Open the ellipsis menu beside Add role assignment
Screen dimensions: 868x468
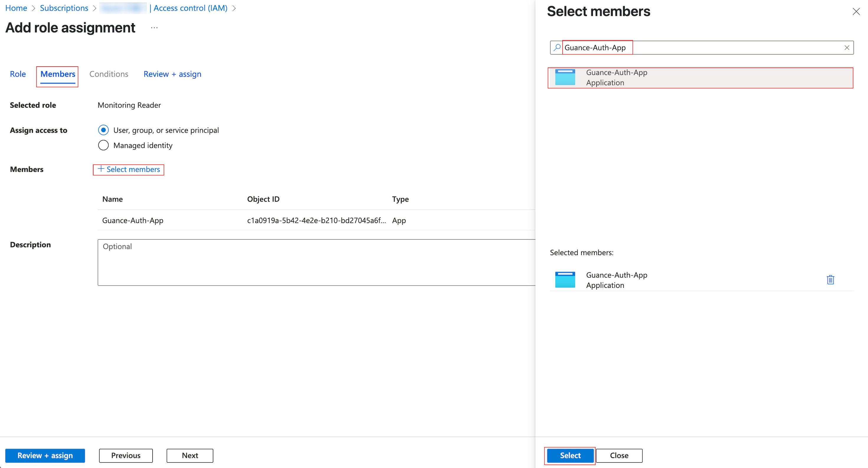point(154,28)
